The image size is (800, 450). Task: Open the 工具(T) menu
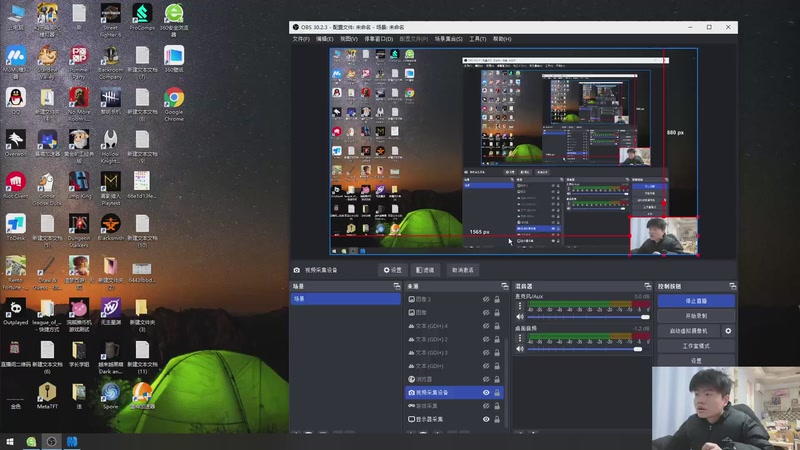coord(478,39)
